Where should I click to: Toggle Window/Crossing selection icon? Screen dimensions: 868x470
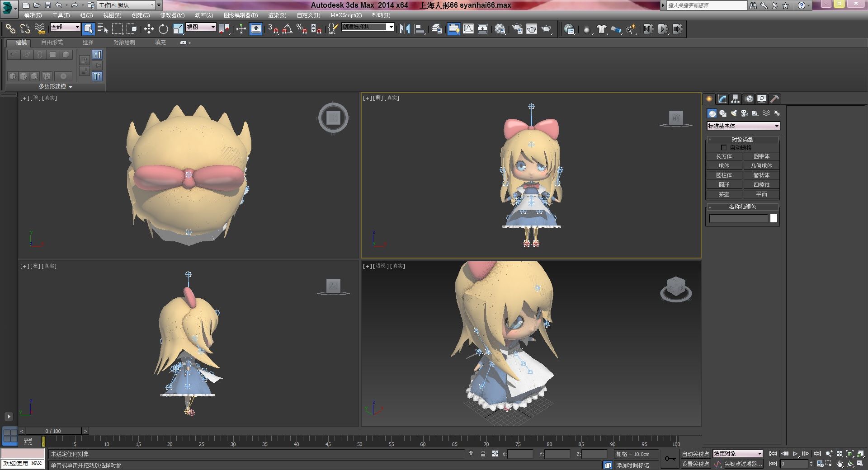[x=132, y=29]
